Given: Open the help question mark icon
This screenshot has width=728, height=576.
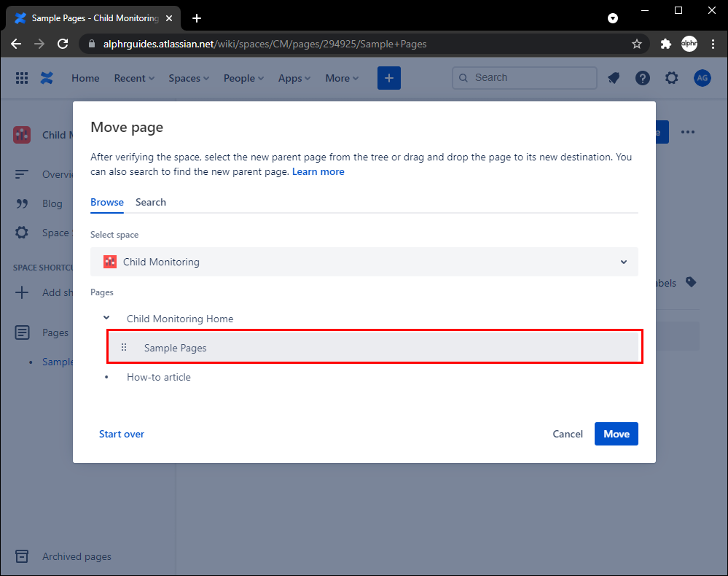Looking at the screenshot, I should [642, 78].
